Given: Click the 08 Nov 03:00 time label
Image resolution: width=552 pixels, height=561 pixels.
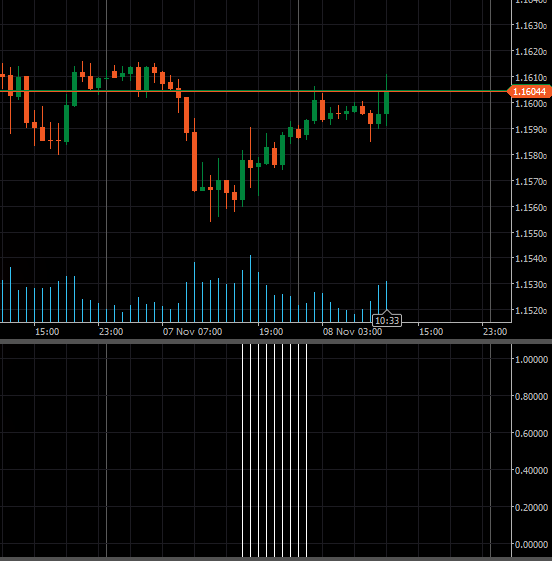Looking at the screenshot, I should (x=352, y=332).
